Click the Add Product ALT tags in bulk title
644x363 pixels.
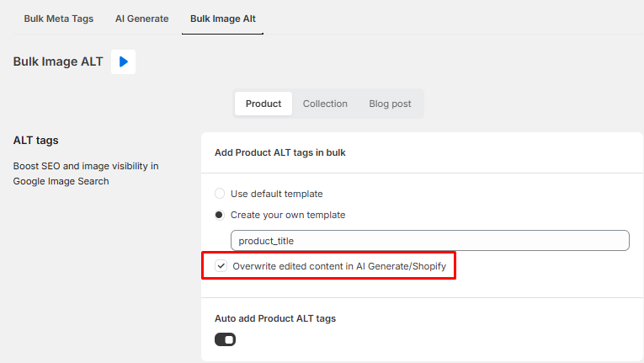[280, 152]
